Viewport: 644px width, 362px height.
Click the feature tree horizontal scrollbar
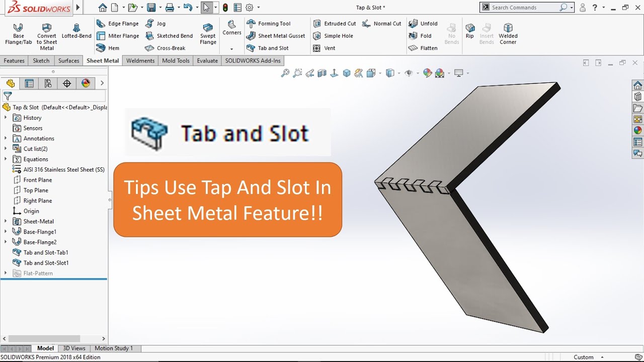coord(44,339)
